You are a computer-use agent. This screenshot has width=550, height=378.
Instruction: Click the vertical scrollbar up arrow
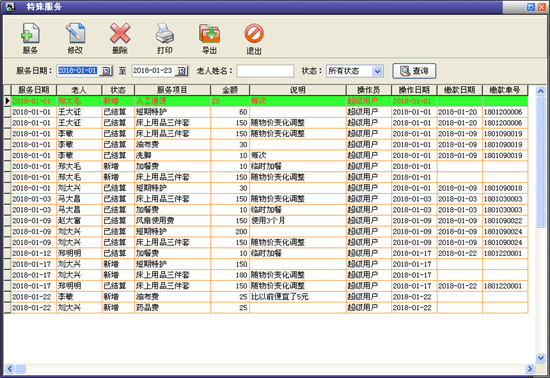[541, 91]
